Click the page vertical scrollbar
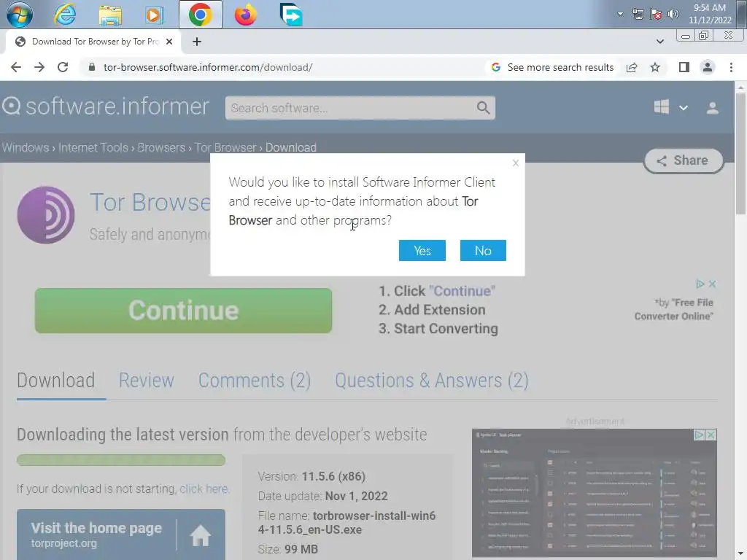Screen dimensions: 747x560 pyautogui.click(x=740, y=155)
